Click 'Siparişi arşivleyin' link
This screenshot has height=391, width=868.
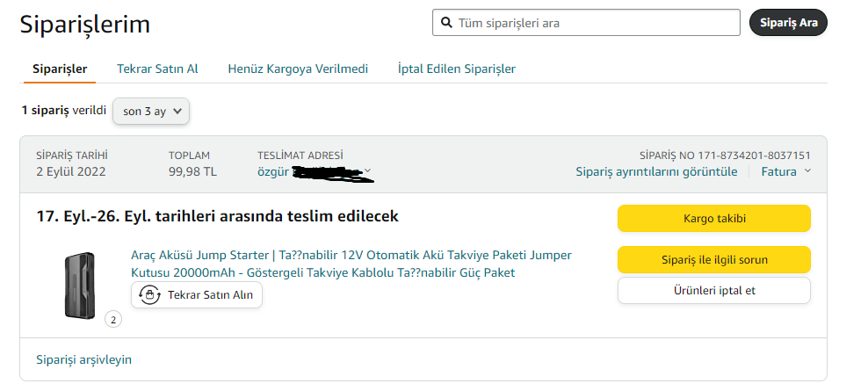84,359
